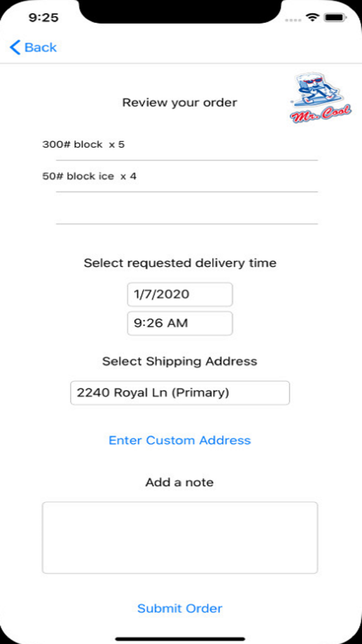
Task: Open the delivery date picker field
Action: click(180, 294)
